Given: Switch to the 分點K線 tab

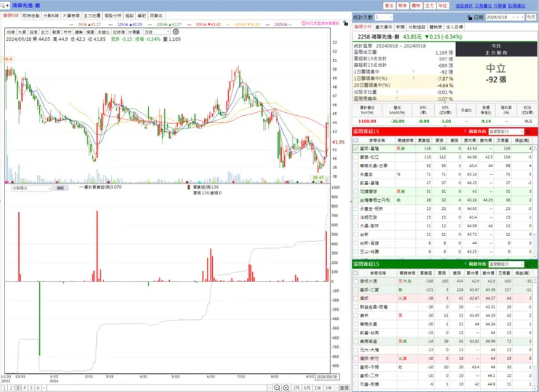Looking at the screenshot, I should pyautogui.click(x=51, y=16).
